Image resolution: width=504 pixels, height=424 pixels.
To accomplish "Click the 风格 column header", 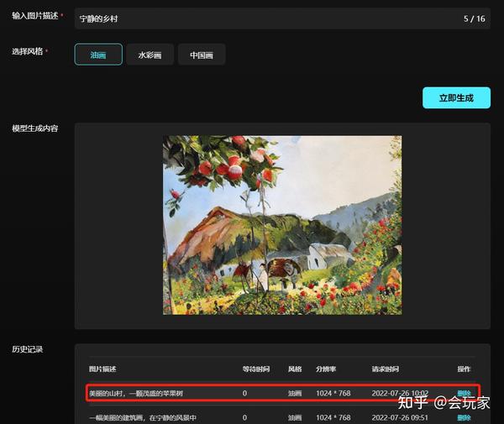I will coord(295,369).
